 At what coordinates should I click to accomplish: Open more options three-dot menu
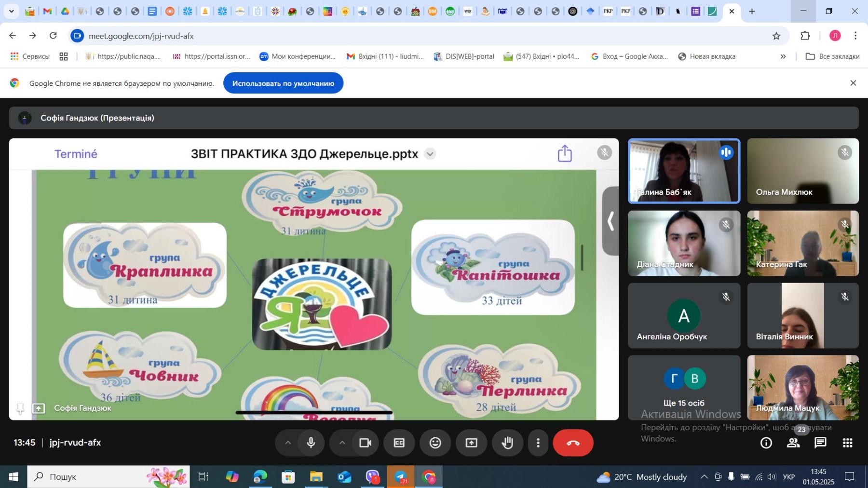538,443
